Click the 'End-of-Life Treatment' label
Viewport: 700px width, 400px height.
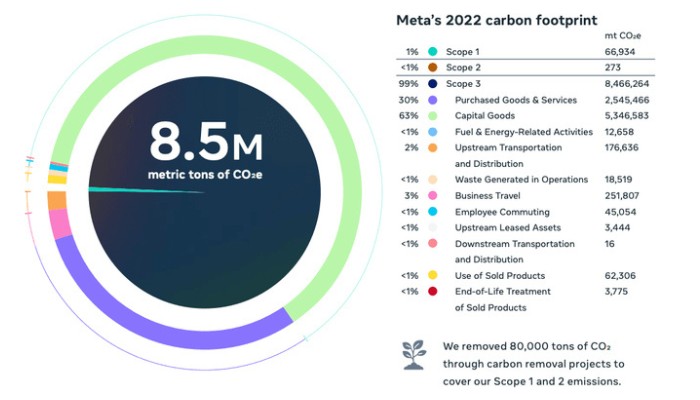point(503,292)
